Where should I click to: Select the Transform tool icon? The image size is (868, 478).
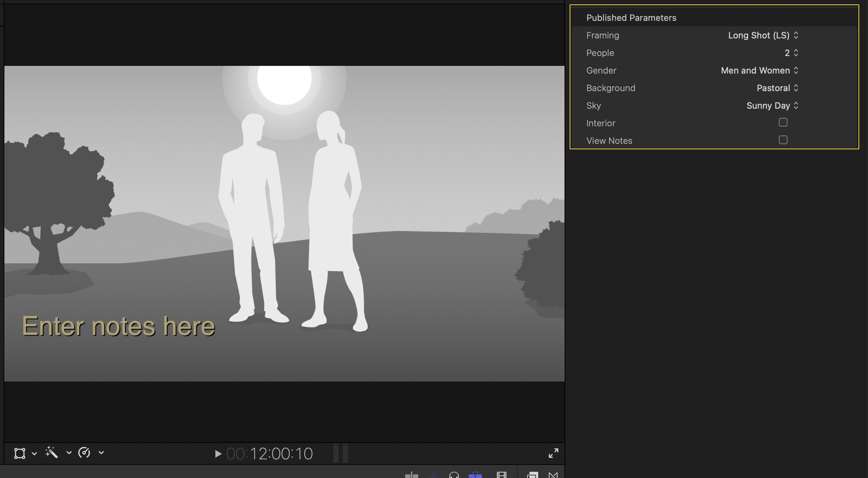pos(20,453)
